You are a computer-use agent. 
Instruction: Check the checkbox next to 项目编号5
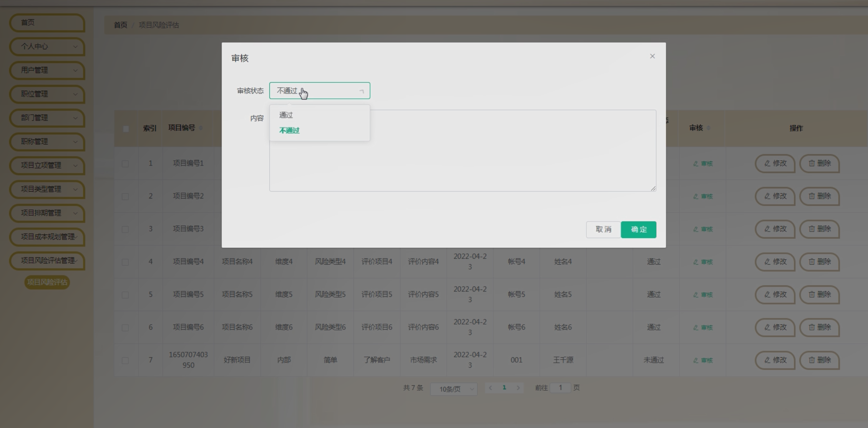click(x=125, y=295)
